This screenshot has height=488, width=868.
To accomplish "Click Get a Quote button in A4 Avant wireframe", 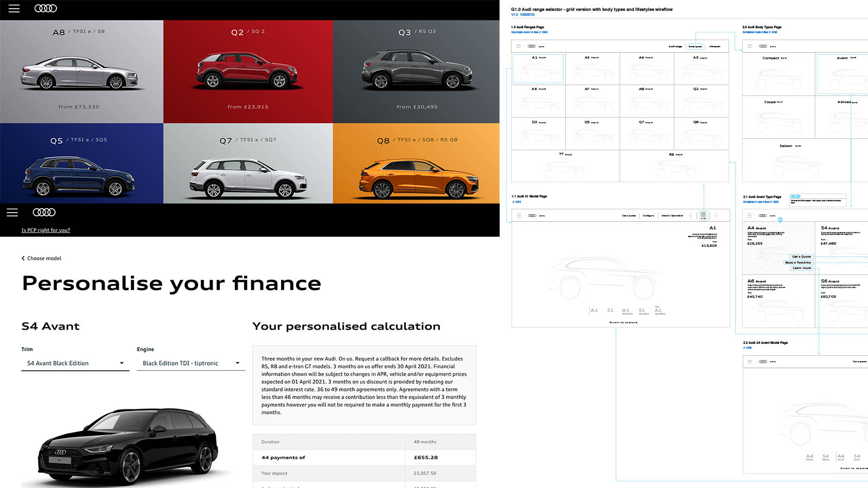I will pos(801,256).
